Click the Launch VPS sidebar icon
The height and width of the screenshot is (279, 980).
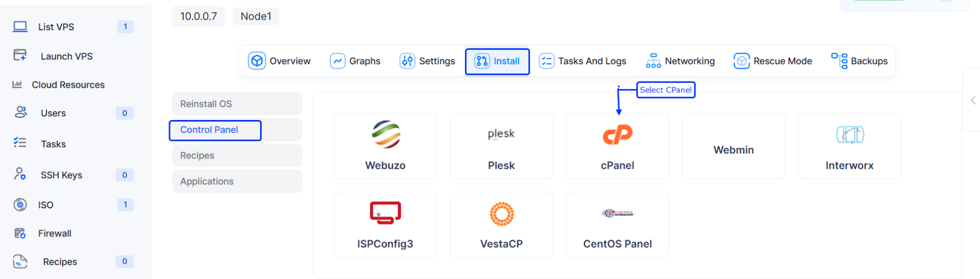point(20,55)
